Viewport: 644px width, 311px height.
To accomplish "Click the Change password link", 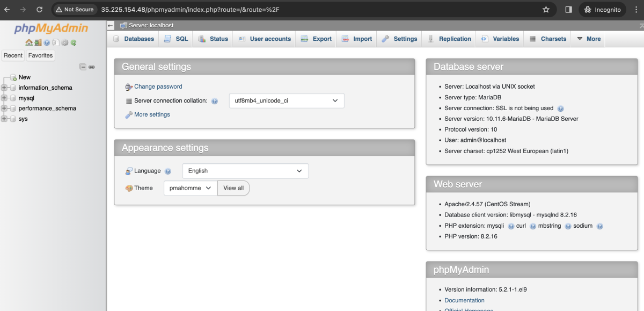I will (x=158, y=86).
